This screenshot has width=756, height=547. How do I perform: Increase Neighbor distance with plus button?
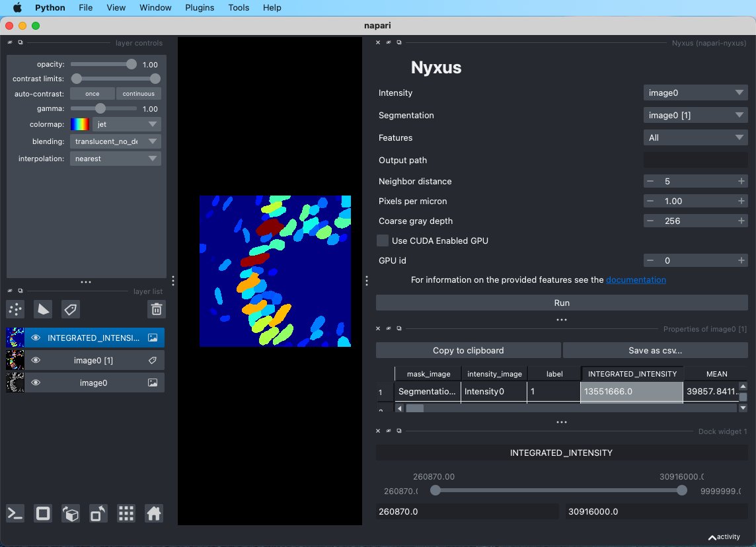[x=741, y=181]
